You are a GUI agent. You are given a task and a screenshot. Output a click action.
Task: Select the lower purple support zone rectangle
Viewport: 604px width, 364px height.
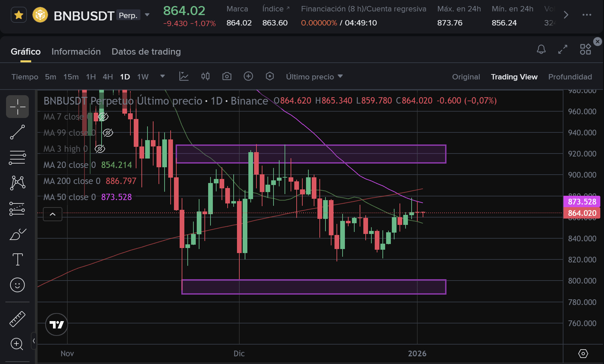click(x=314, y=287)
